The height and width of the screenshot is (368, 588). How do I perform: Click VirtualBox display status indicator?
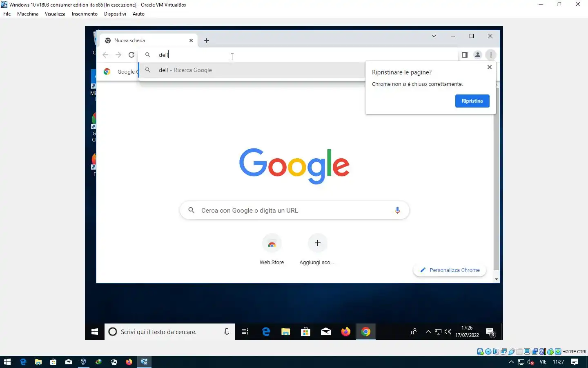(527, 352)
